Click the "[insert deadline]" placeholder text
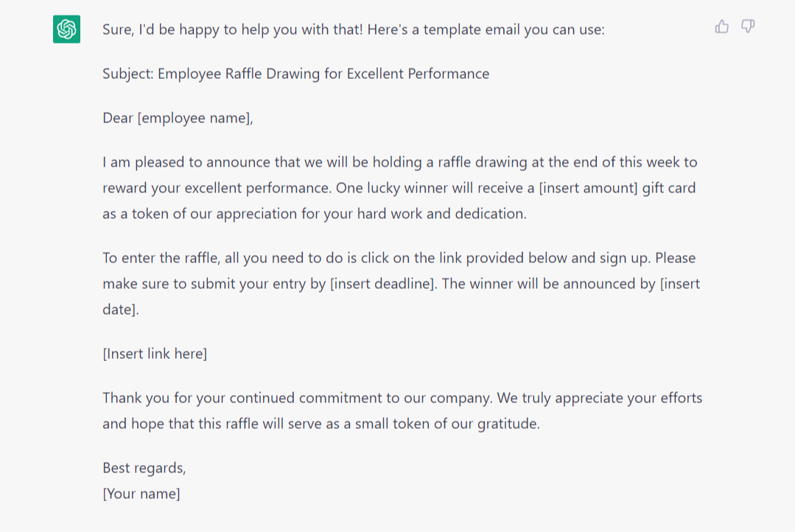The height and width of the screenshot is (532, 795). pyautogui.click(x=382, y=284)
